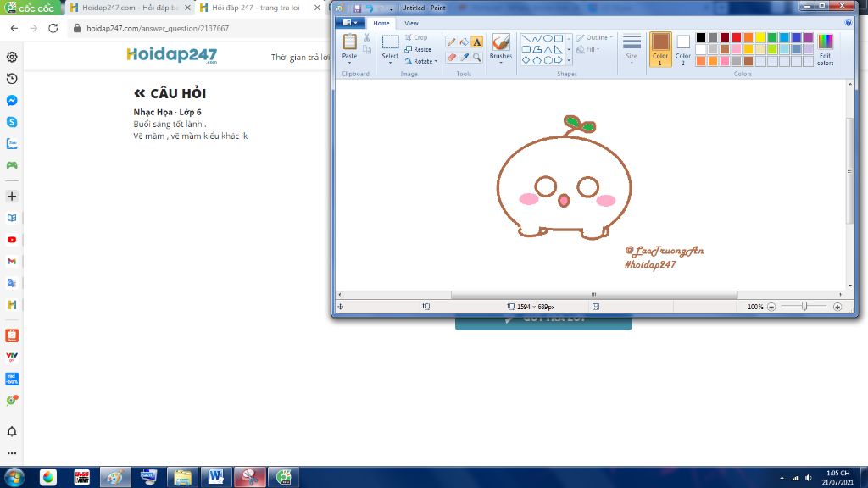Viewport: 868px width, 488px height.
Task: Go back in the browser
Action: [14, 28]
